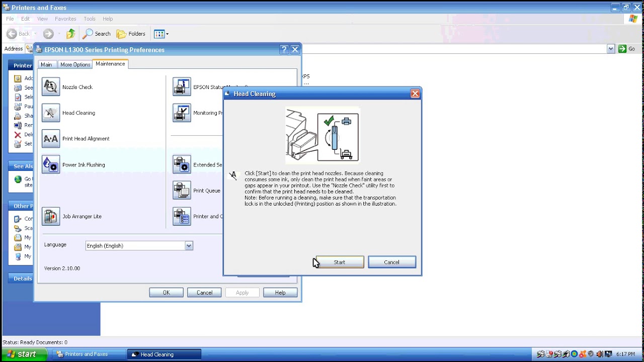Screen dimensions: 644x362
Task: Click OK in Printing Preferences
Action: pos(167,293)
